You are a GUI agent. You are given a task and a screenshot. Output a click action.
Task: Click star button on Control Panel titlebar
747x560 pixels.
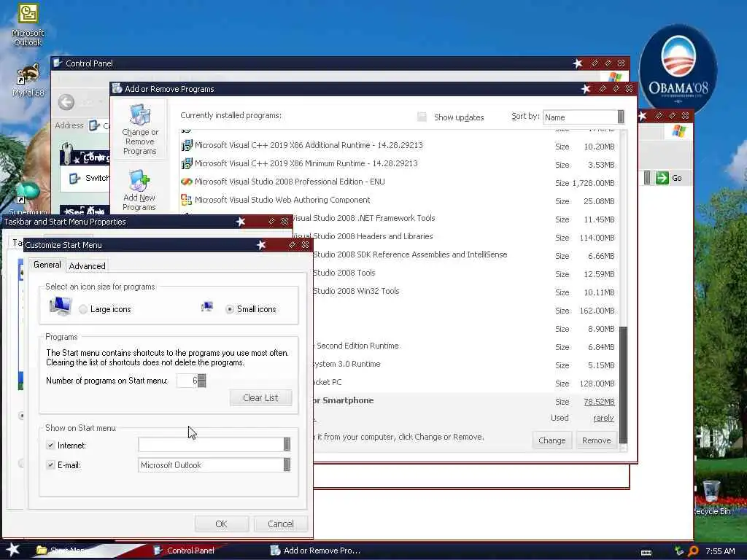[578, 63]
